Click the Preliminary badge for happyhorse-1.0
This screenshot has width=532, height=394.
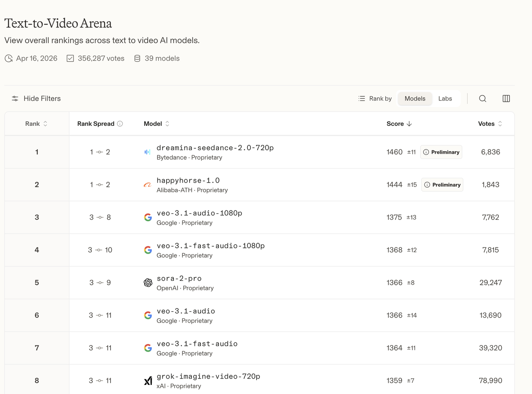442,185
